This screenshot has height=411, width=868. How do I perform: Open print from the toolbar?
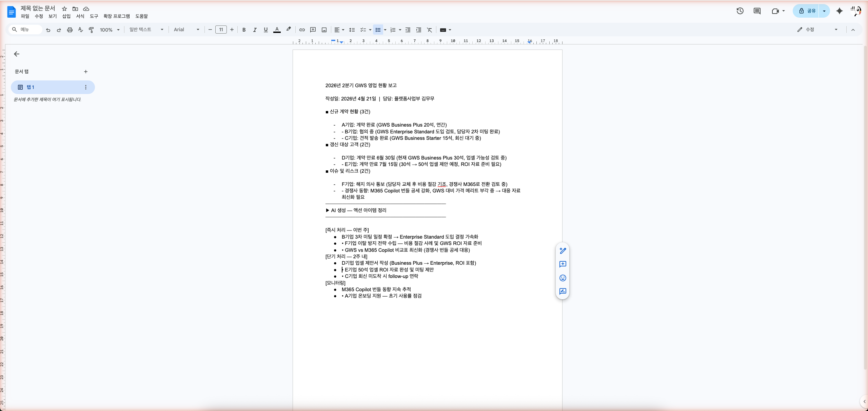pyautogui.click(x=70, y=30)
